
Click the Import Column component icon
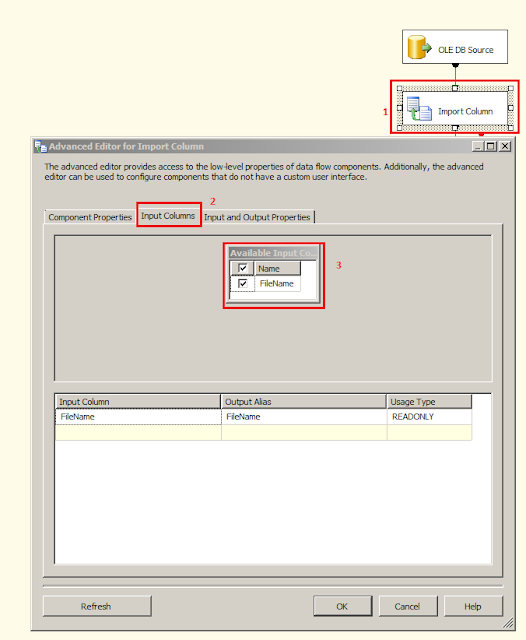pos(419,109)
